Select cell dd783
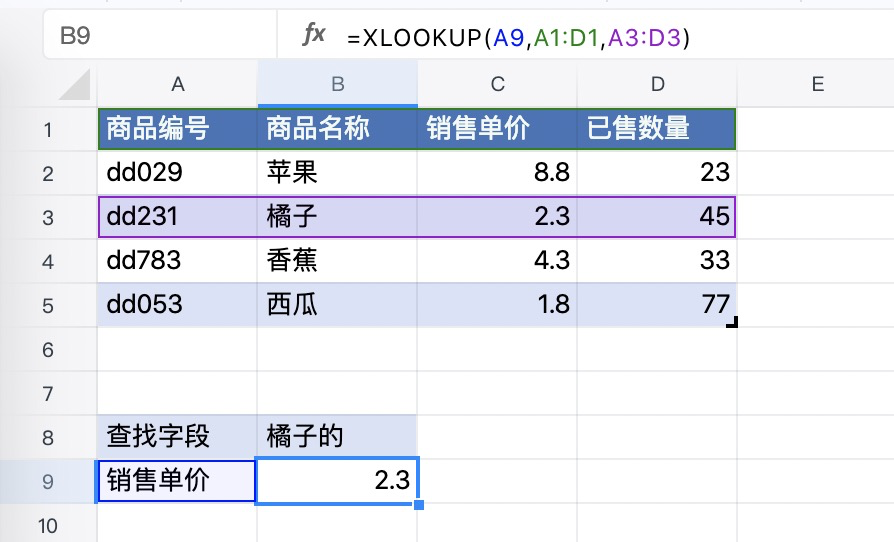This screenshot has height=542, width=894. click(177, 260)
